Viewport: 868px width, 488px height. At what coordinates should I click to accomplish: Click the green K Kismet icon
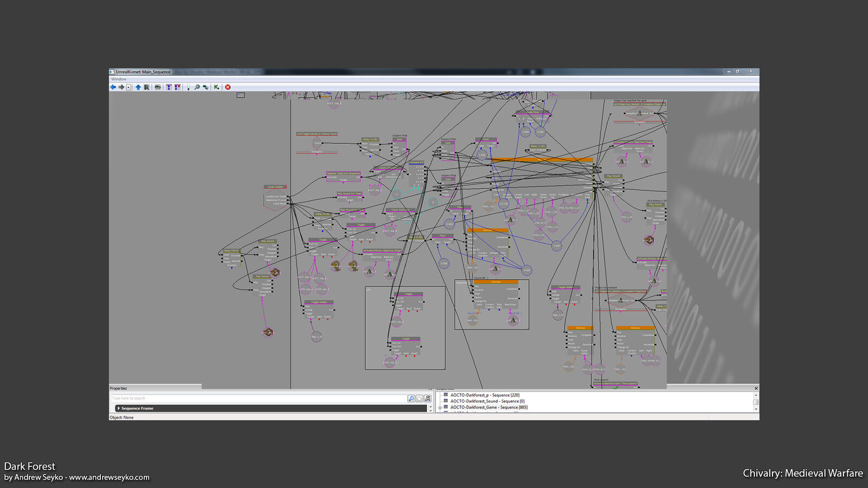click(x=216, y=87)
